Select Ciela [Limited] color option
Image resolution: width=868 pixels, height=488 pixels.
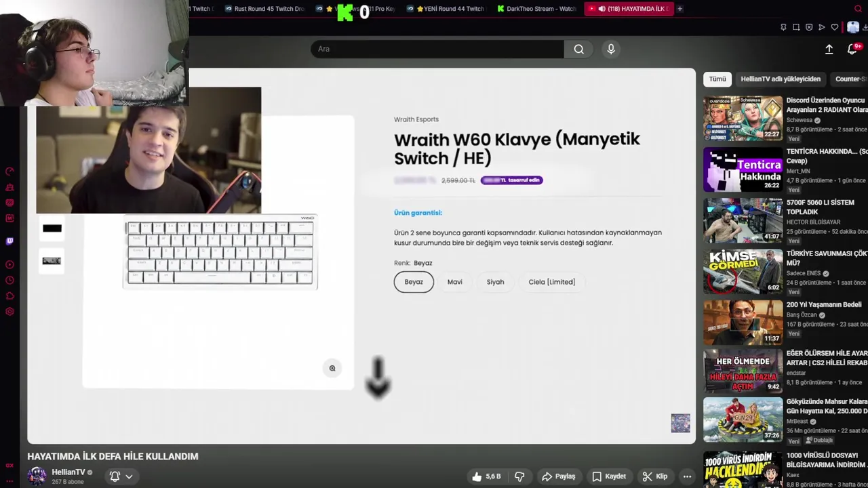[551, 282]
